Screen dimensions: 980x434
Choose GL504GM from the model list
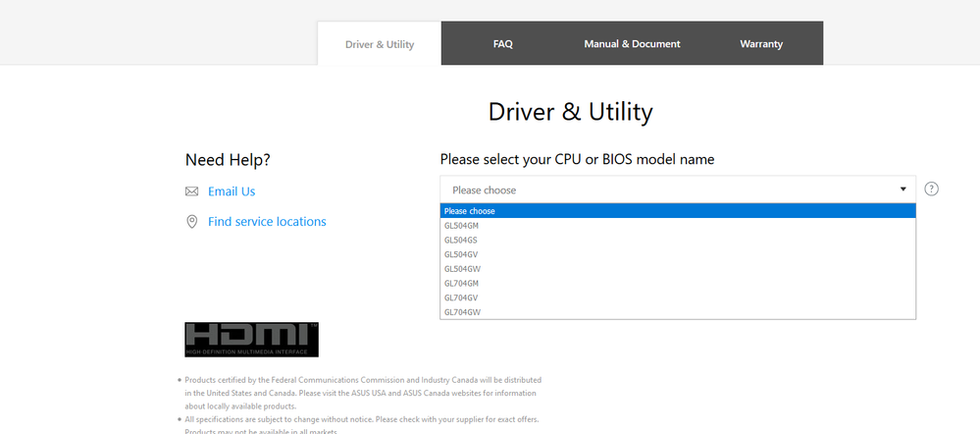coord(678,225)
